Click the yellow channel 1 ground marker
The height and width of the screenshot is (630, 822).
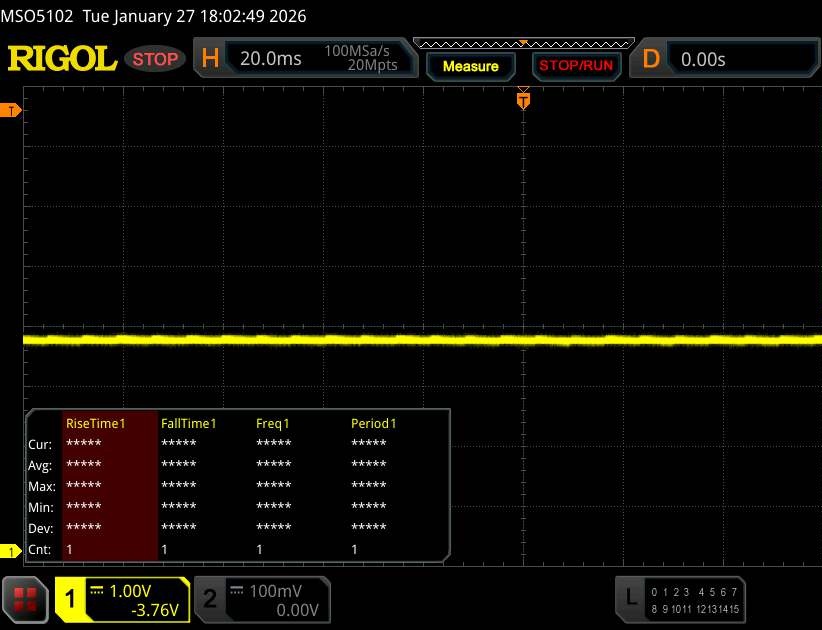12,551
